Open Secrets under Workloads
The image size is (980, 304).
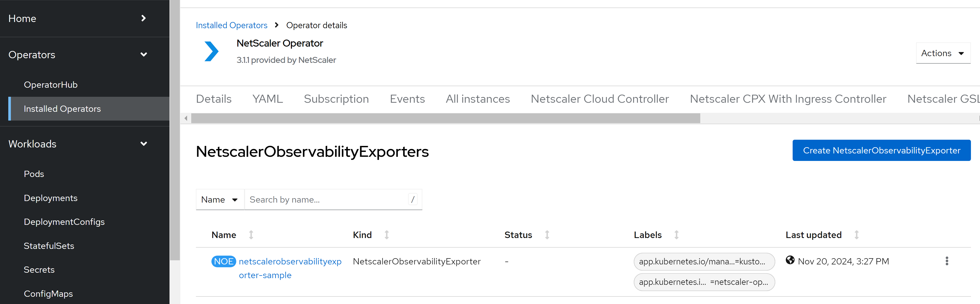39,270
